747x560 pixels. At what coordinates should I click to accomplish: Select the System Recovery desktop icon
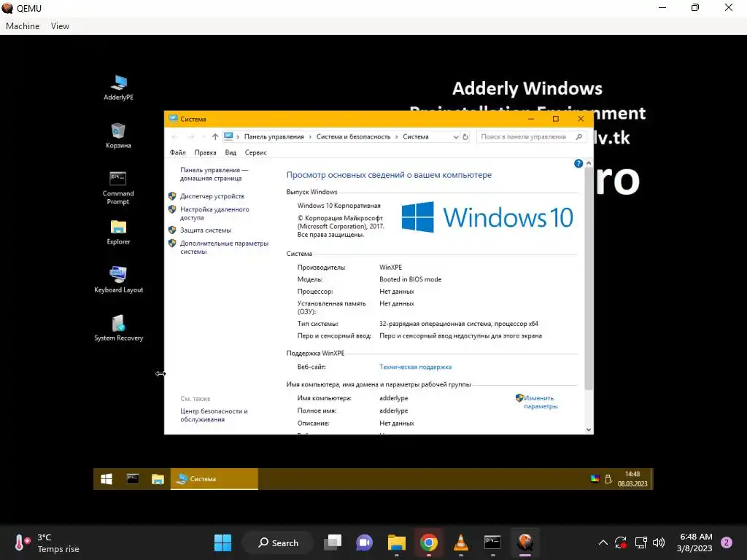point(118,328)
